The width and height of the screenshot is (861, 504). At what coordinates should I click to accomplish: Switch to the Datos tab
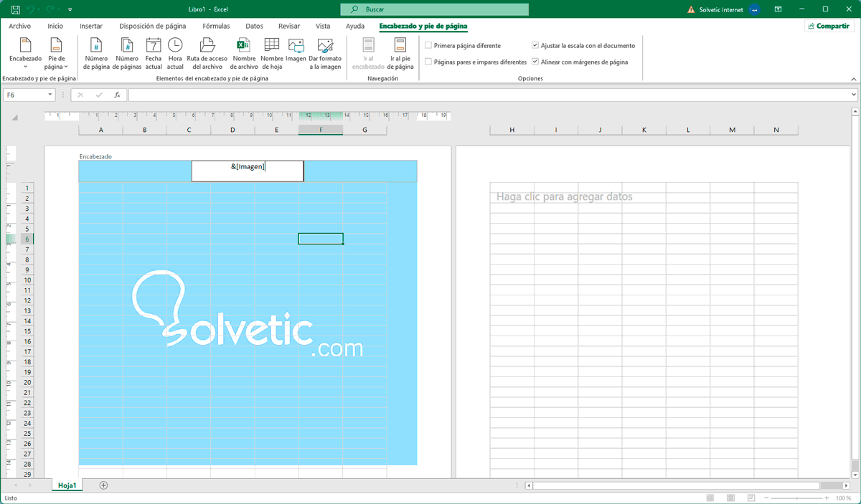coord(254,26)
